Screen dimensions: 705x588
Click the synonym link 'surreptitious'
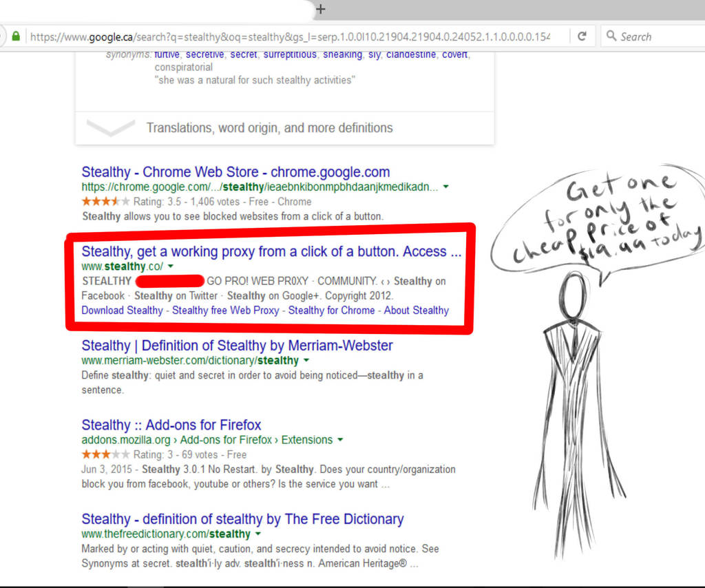290,55
